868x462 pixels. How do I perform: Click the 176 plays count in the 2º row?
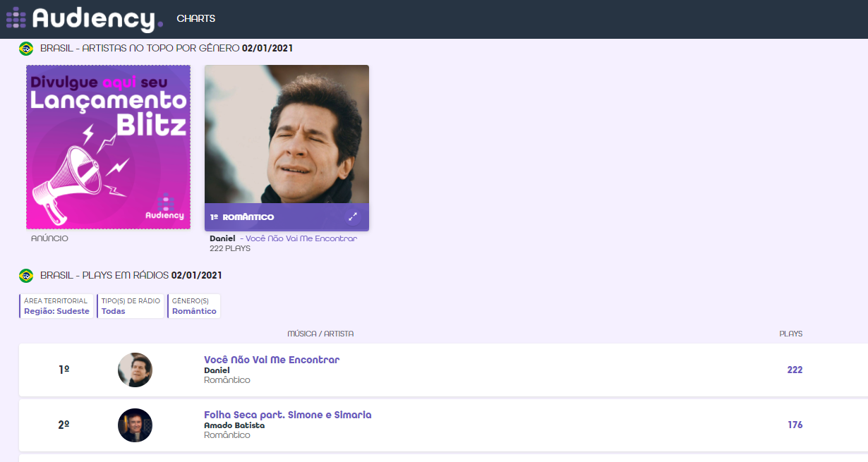pyautogui.click(x=795, y=425)
